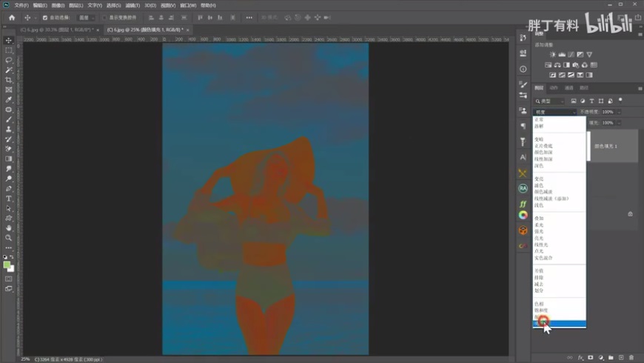Select the Horizontal Type tool

pos(9,199)
